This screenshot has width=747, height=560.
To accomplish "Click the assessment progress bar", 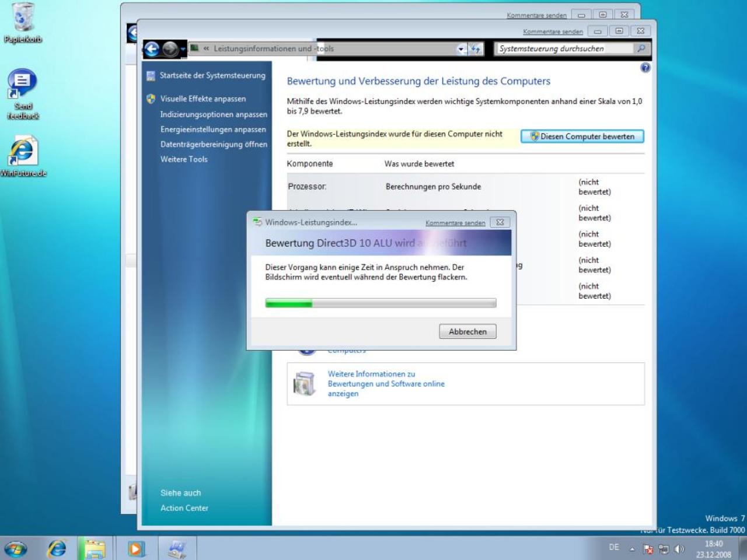I will (x=381, y=303).
